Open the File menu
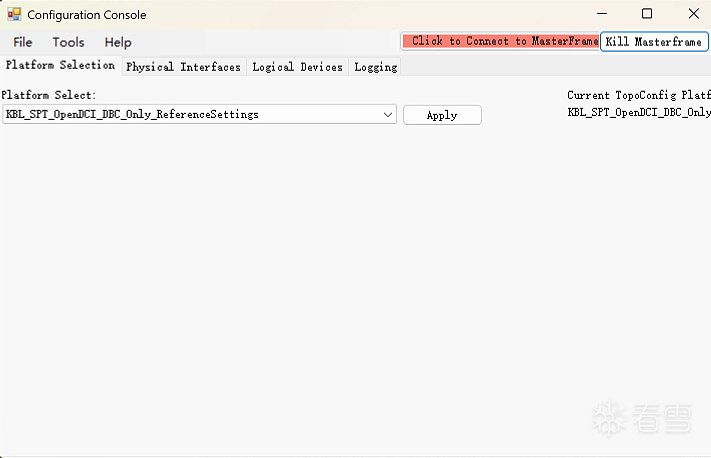Viewport: 711px width, 458px height. [x=23, y=42]
